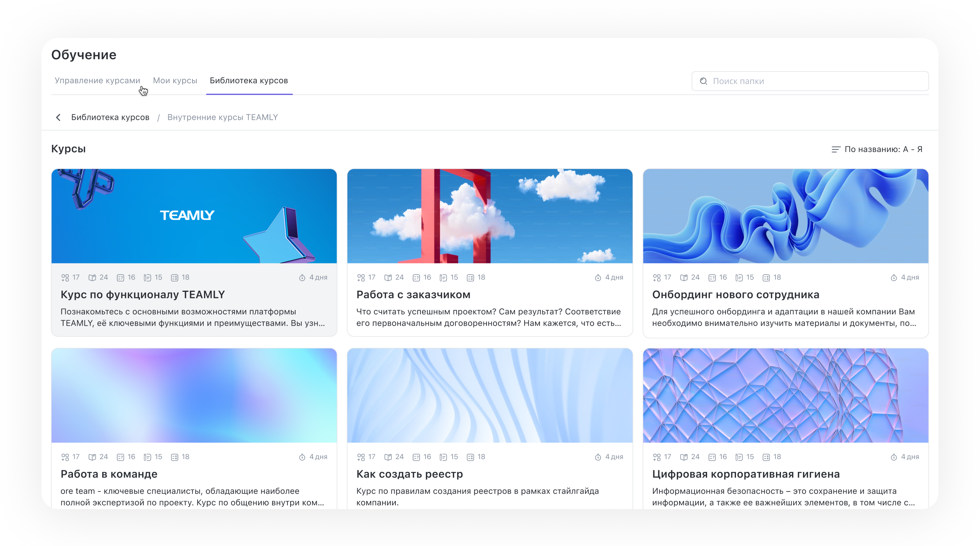Click the book icon on Работа с заказчиком
This screenshot has width=980, height=546.
[388, 278]
